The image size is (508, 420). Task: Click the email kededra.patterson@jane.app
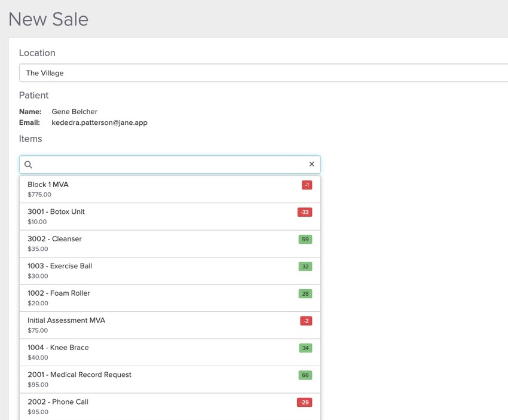(99, 122)
